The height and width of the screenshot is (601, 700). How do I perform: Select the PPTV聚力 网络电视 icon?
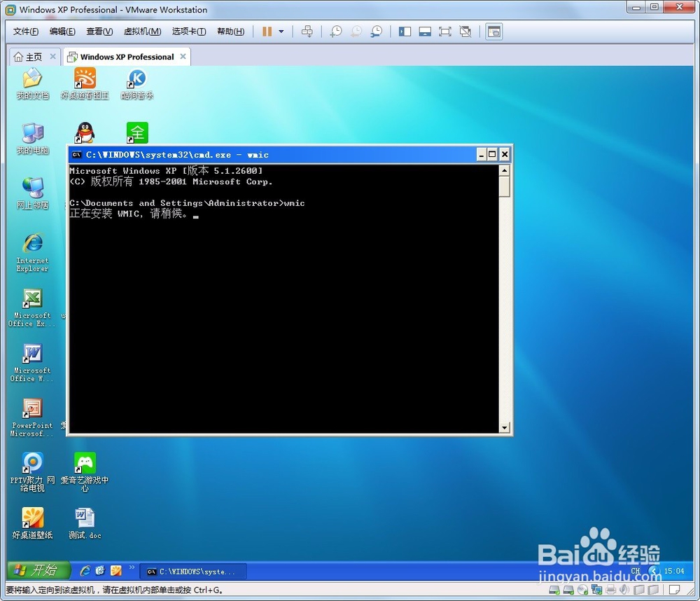(x=33, y=472)
